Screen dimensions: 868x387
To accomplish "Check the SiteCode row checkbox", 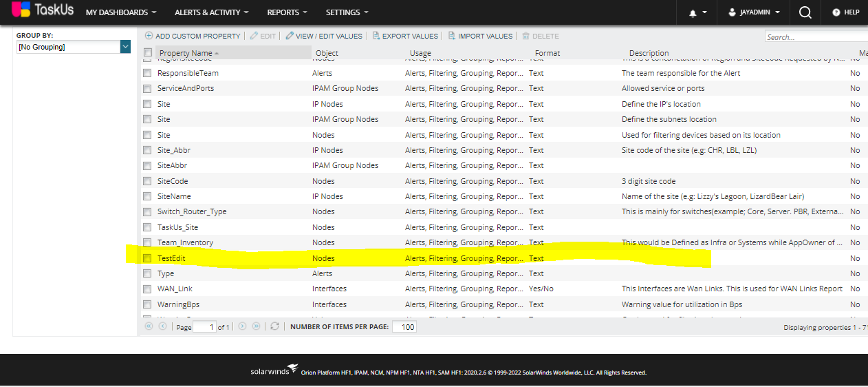I will pyautogui.click(x=147, y=181).
